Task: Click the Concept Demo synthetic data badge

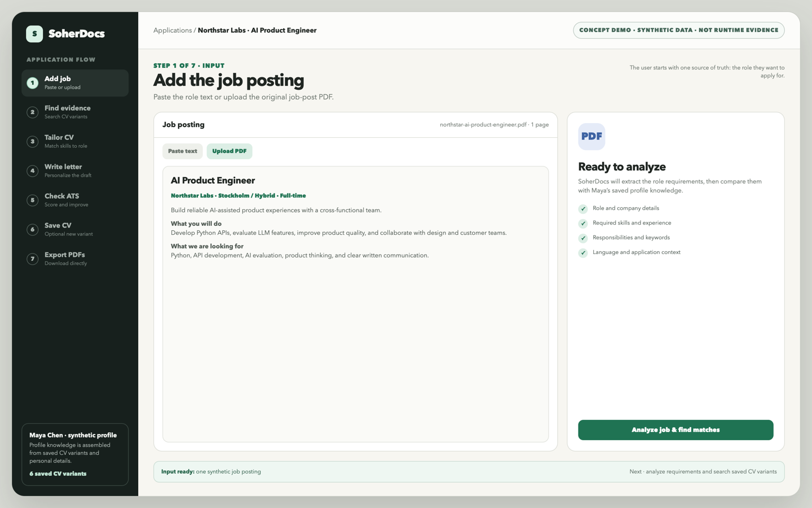Action: (x=679, y=30)
